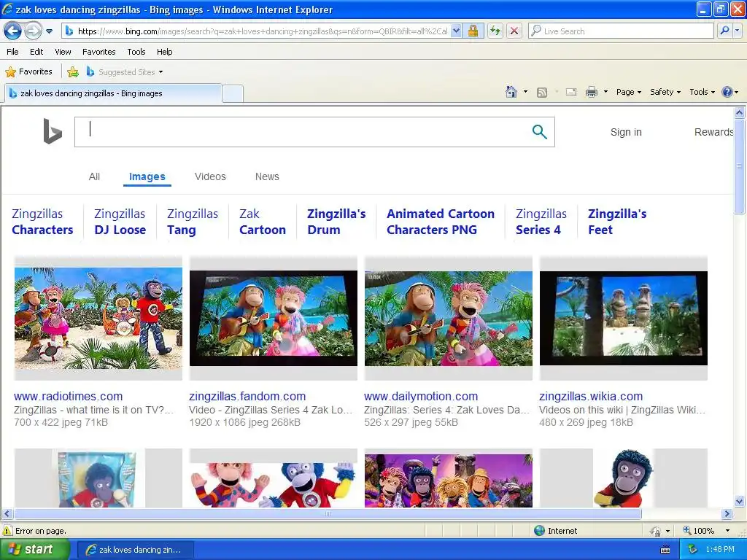Open the radiotimes.com band image thumbnail
747x560 pixels.
(98, 318)
